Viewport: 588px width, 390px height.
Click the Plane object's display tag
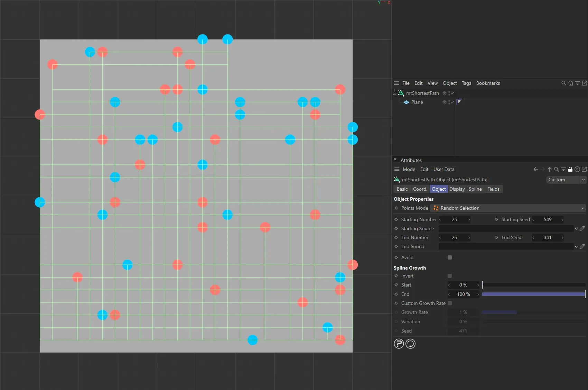tap(459, 102)
